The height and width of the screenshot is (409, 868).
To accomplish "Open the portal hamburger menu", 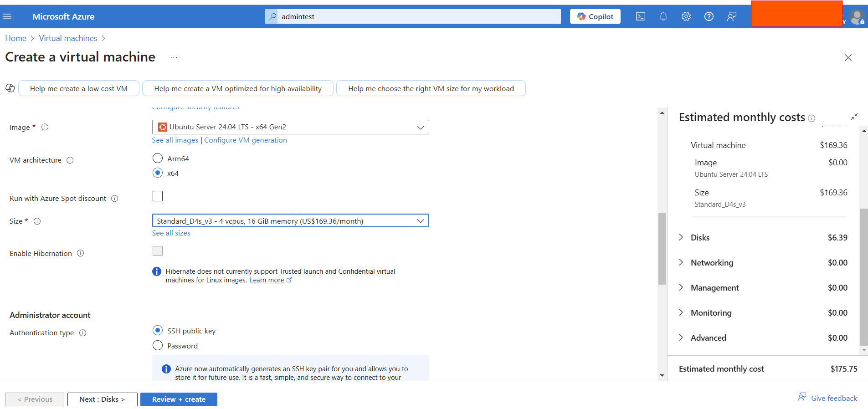I will 7,16.
